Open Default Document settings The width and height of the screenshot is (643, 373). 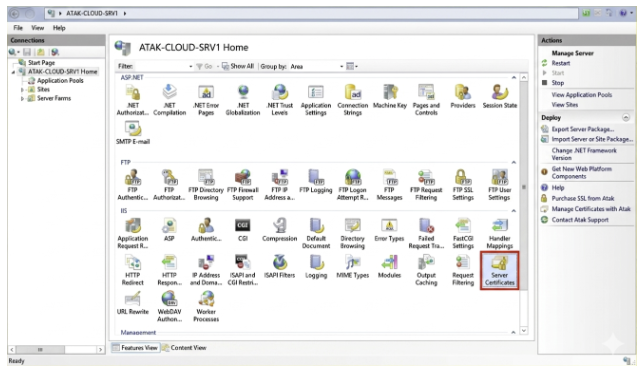[x=316, y=234]
